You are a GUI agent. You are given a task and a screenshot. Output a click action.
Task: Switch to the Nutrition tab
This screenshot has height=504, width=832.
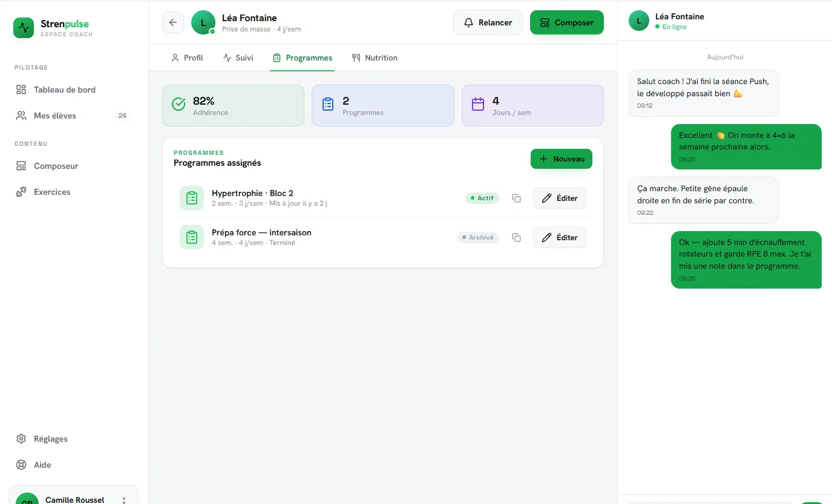[x=375, y=58]
